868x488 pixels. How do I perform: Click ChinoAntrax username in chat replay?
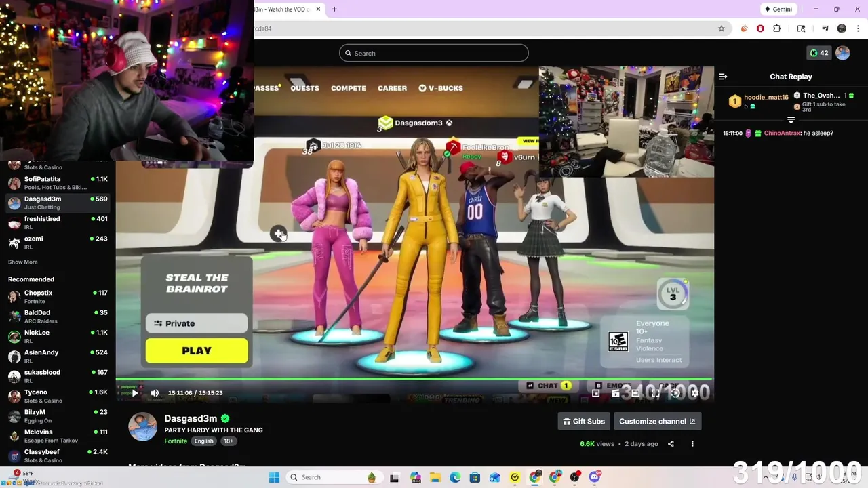click(x=782, y=134)
